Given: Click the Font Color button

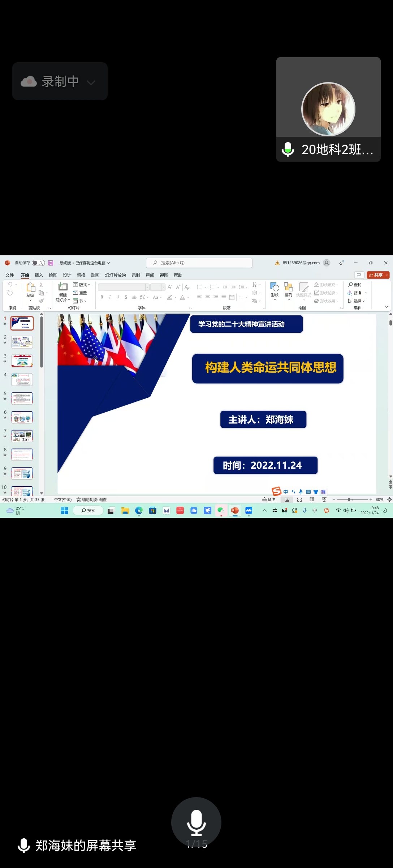Looking at the screenshot, I should click(x=182, y=297).
